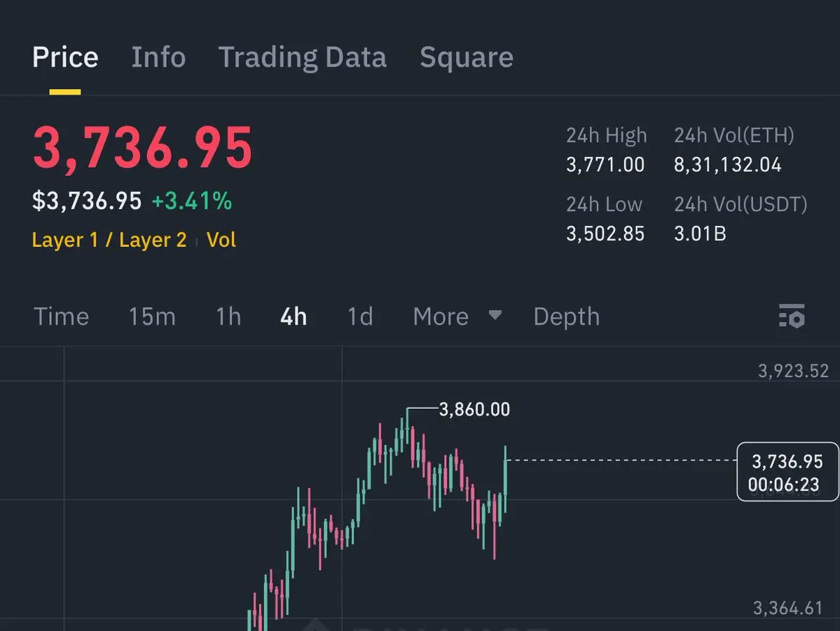
Task: Select the 4h interval
Action: coord(294,316)
